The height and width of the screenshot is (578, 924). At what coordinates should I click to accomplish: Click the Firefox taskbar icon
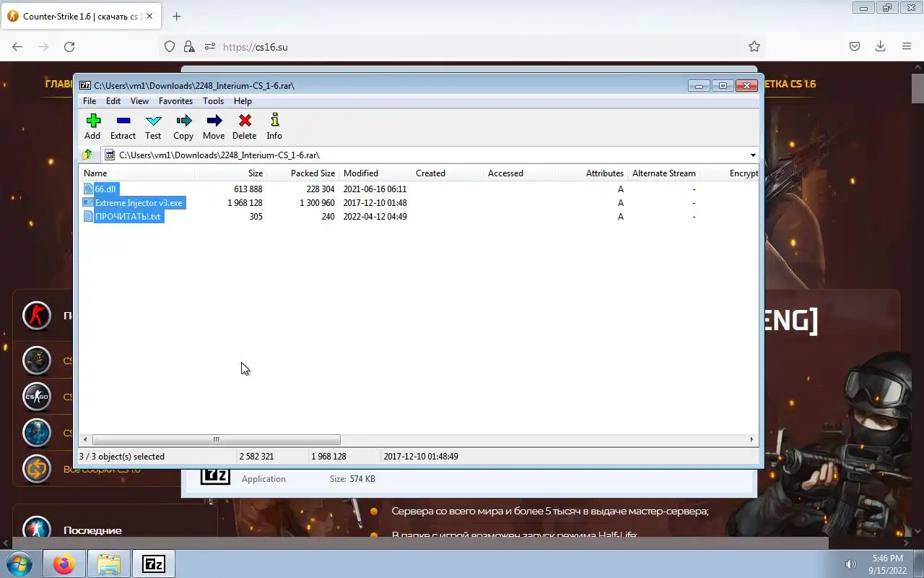click(64, 564)
